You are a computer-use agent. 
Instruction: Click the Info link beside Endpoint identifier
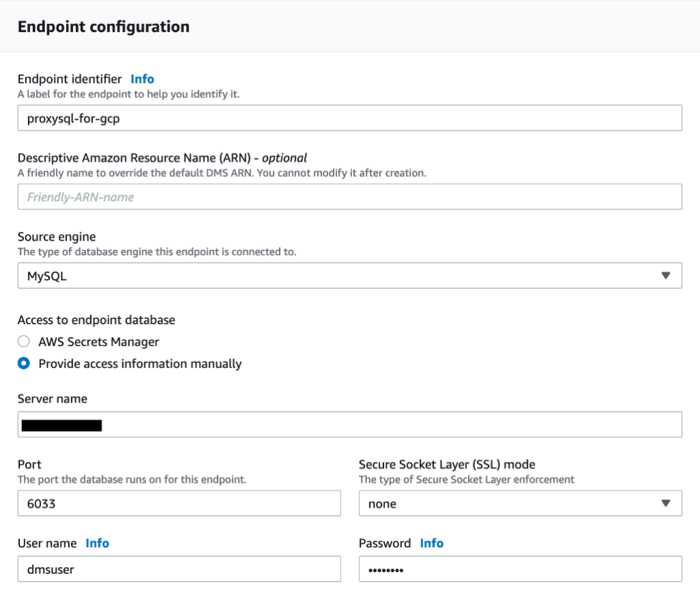coord(142,79)
